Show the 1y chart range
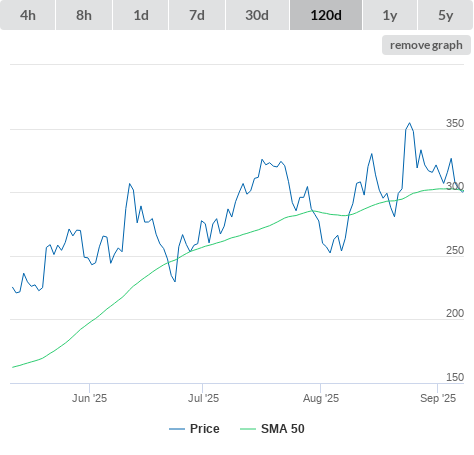 click(390, 15)
